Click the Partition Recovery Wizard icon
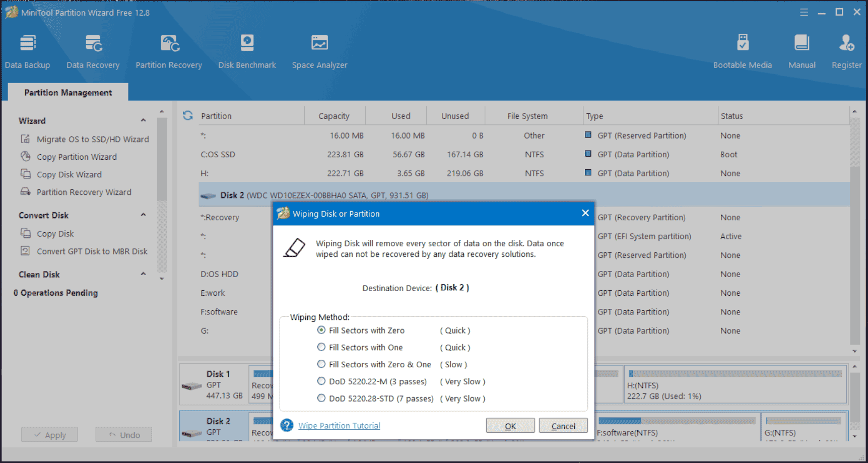This screenshot has height=463, width=868. pos(25,191)
